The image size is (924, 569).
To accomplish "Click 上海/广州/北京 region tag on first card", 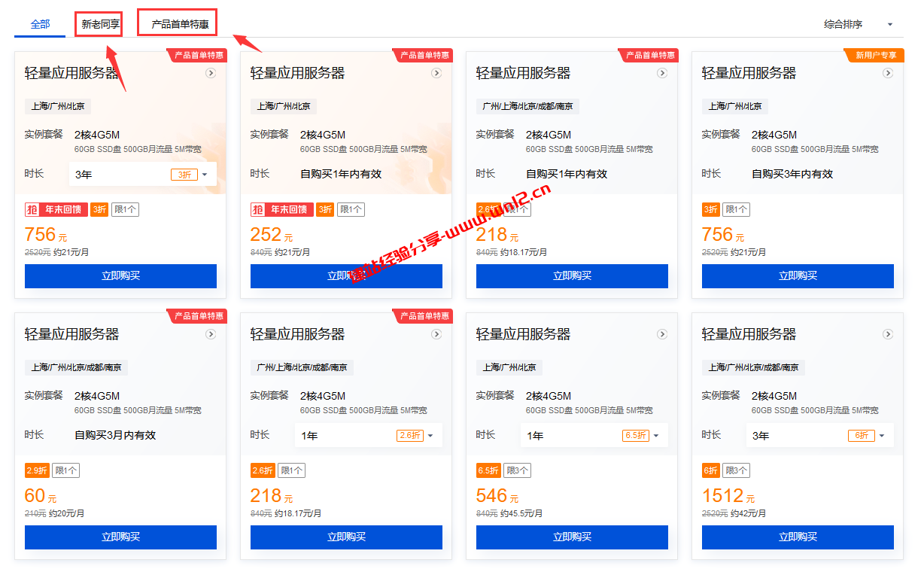I will [x=58, y=106].
